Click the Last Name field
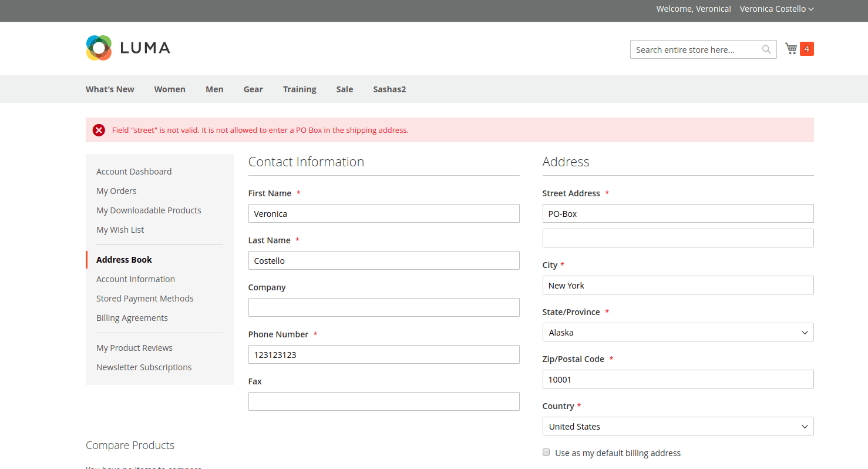Viewport: 868px width, 469px height. click(384, 260)
